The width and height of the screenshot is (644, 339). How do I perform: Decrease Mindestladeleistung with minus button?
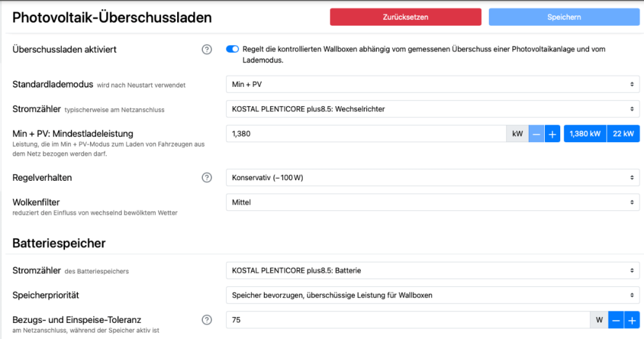pos(536,134)
